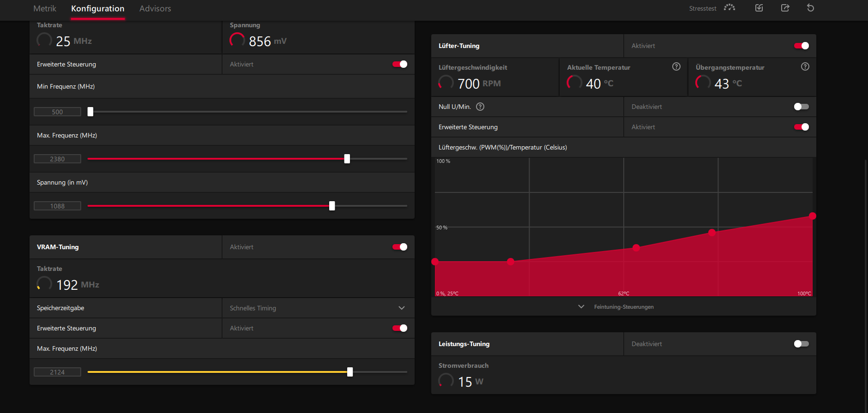Click the Min Frequenz slider handle
The image size is (868, 413).
pyautogui.click(x=90, y=112)
